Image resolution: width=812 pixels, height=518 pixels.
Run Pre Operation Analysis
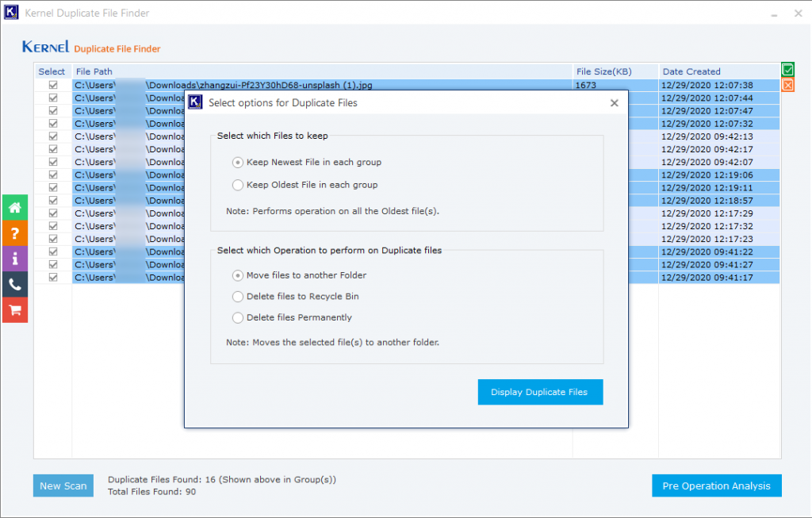(716, 485)
